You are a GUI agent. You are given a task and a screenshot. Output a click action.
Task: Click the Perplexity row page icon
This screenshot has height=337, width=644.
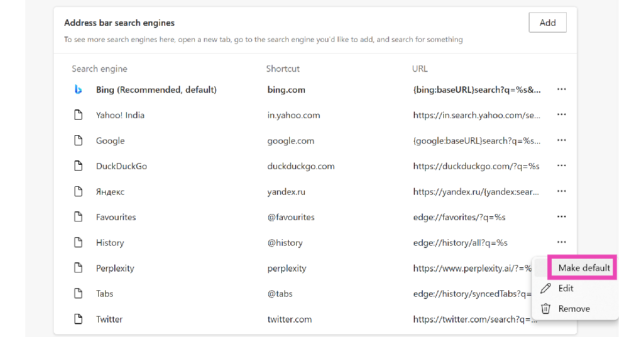(x=78, y=268)
